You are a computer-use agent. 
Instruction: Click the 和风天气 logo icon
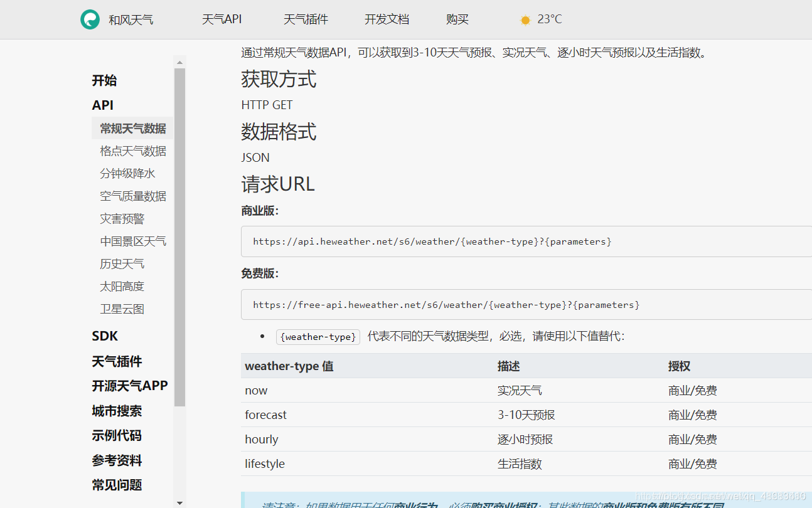[90, 19]
